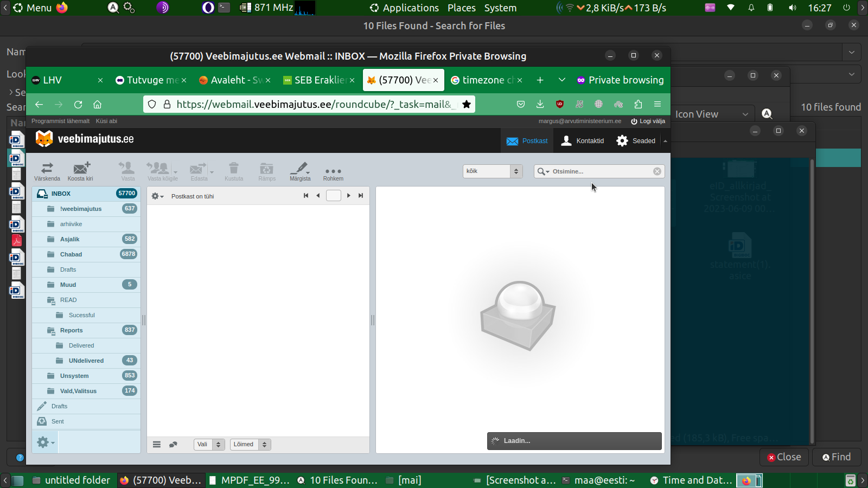
Task: Click Find button in file search window
Action: click(x=837, y=457)
